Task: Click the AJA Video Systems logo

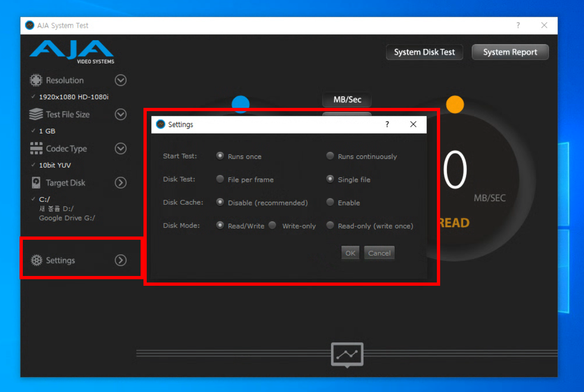Action: tap(72, 52)
